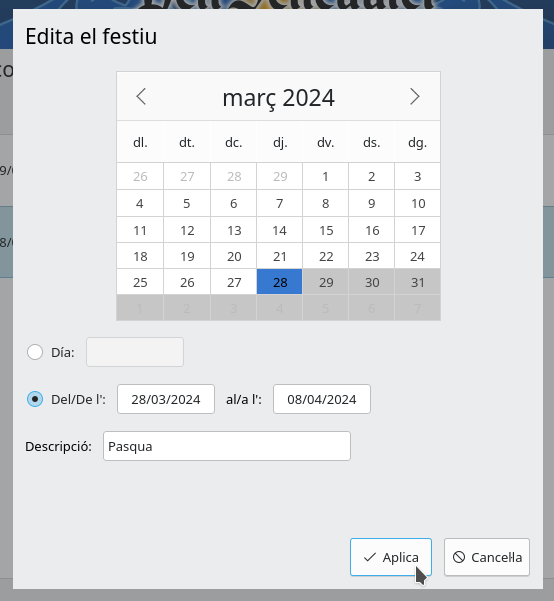Image resolution: width=554 pixels, height=601 pixels.
Task: Click the Descripció field containing Pasqua
Action: [x=227, y=446]
